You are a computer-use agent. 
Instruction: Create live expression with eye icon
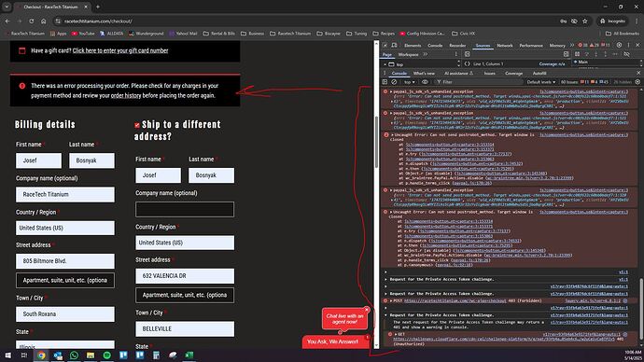(425, 82)
